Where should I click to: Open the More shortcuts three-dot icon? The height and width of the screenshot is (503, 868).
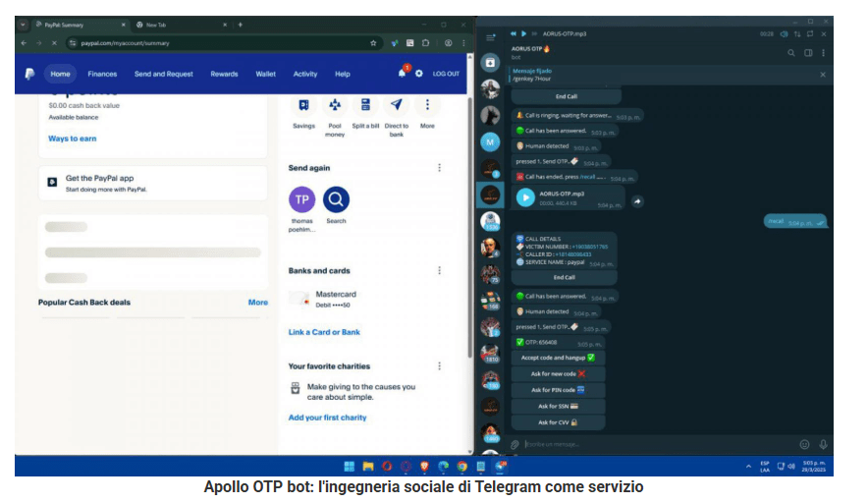[x=427, y=105]
